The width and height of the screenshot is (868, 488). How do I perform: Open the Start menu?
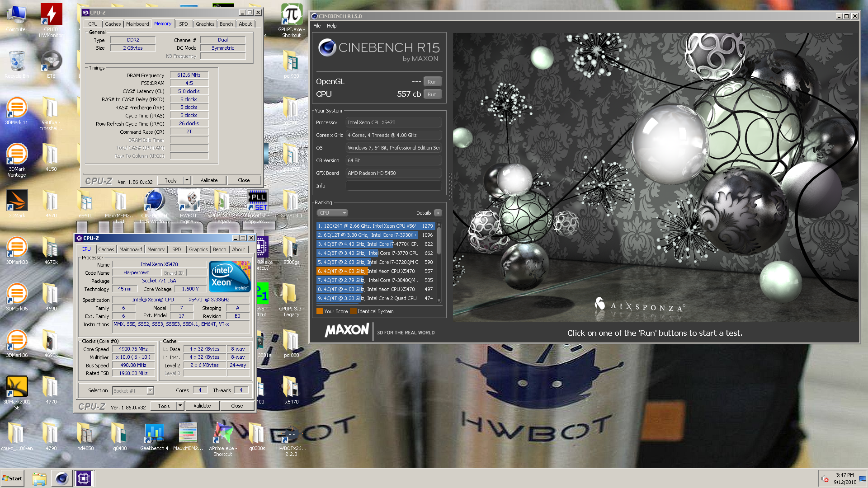[x=13, y=479]
